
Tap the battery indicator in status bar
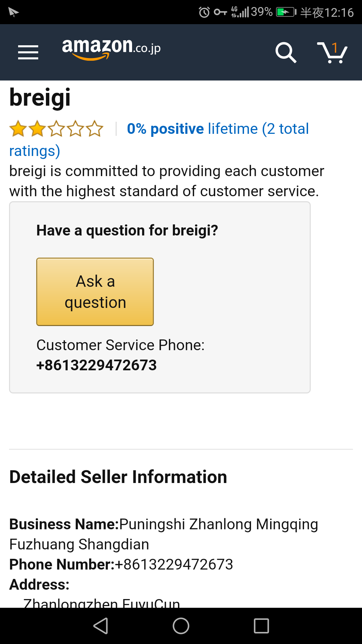point(286,12)
